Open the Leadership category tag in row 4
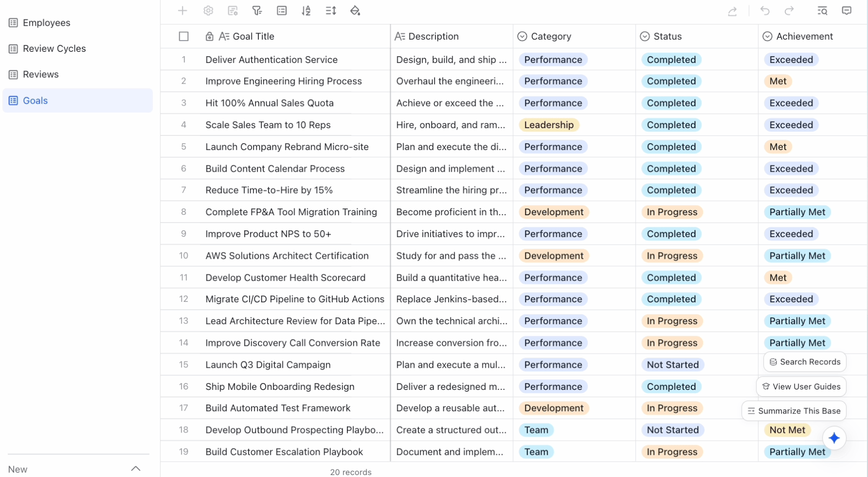This screenshot has width=868, height=477. tap(549, 125)
